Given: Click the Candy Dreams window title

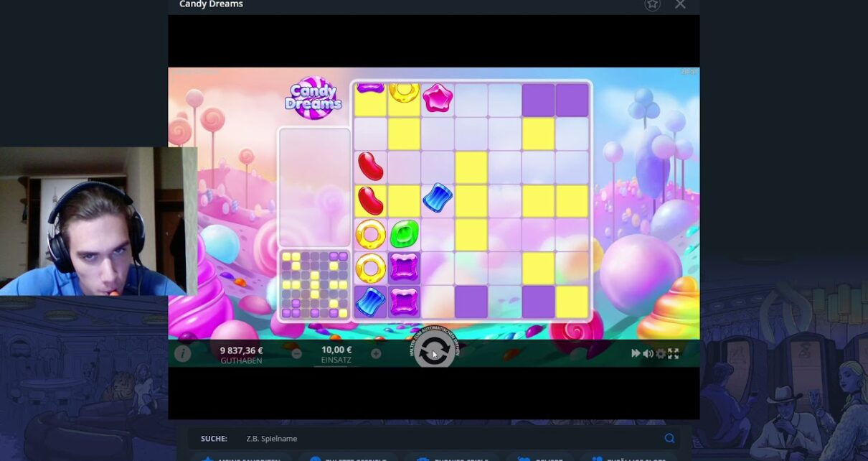Looking at the screenshot, I should pos(211,4).
